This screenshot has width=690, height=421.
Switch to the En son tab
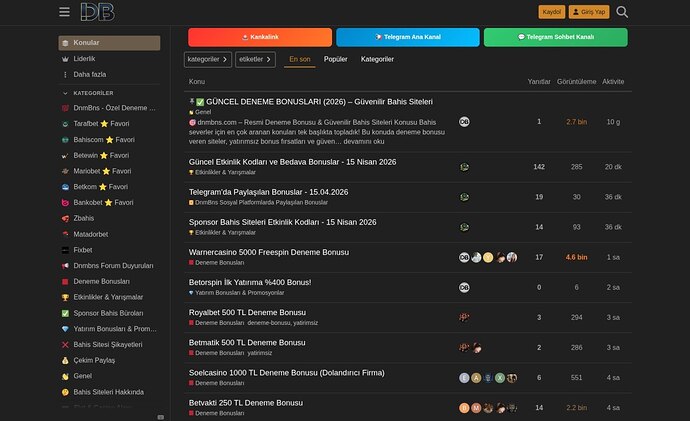(x=300, y=59)
